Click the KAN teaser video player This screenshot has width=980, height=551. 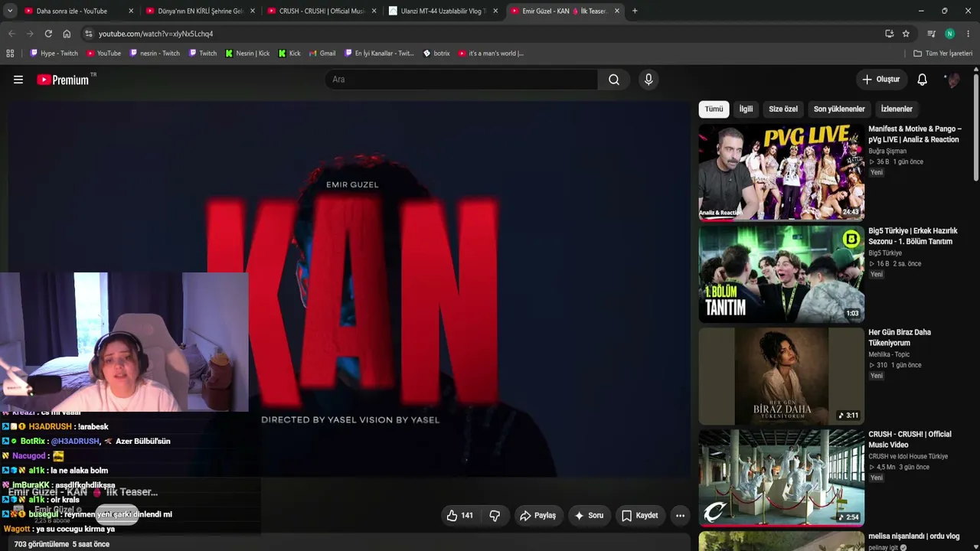click(349, 289)
